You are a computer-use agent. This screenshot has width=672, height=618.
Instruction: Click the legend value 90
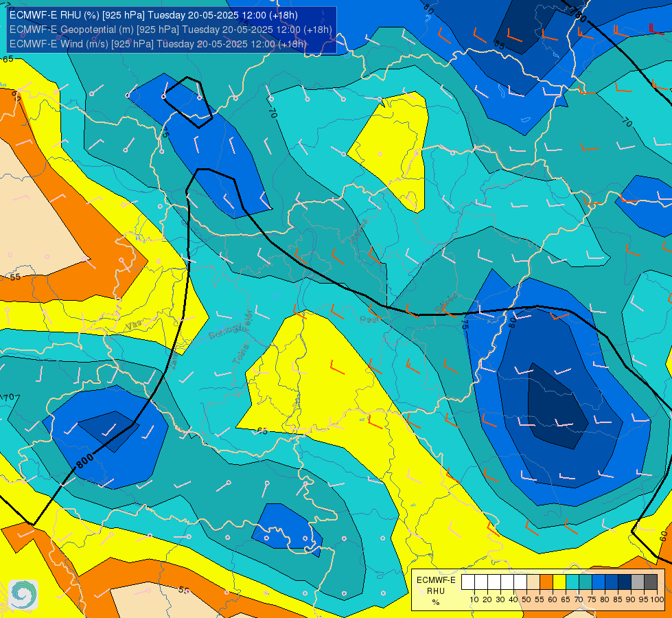click(631, 599)
